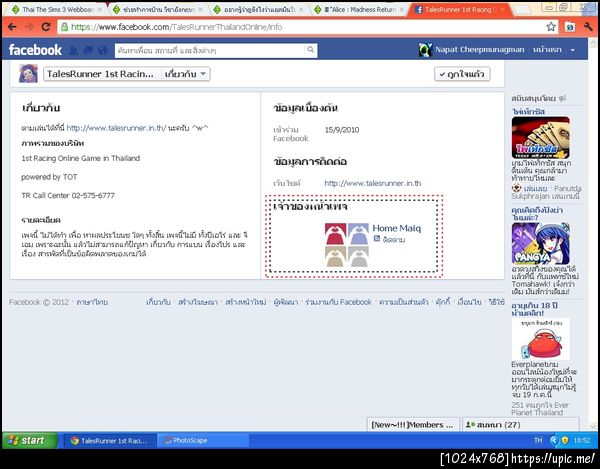This screenshot has width=600, height=469.
Task: Click the blue arrow tray icon
Action: tap(554, 440)
